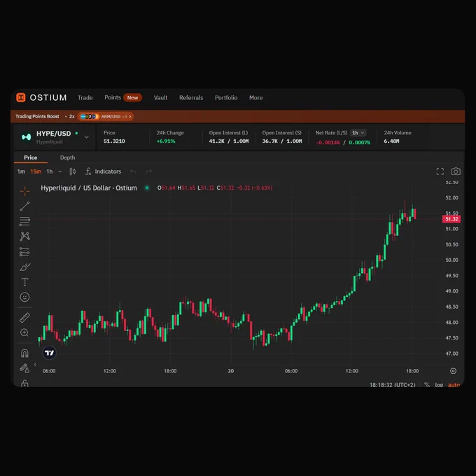This screenshot has height=476, width=476.
Task: Click the Trading Points Boost label
Action: pyautogui.click(x=37, y=116)
